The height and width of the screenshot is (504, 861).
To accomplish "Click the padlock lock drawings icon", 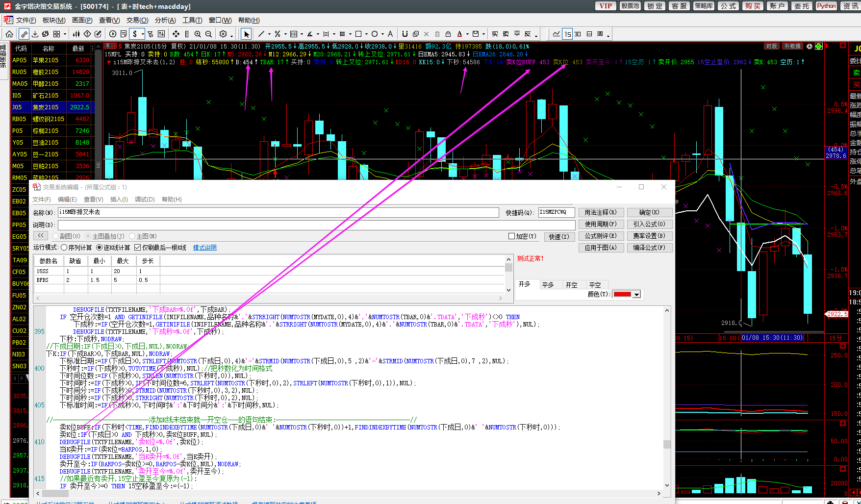I will (448, 34).
